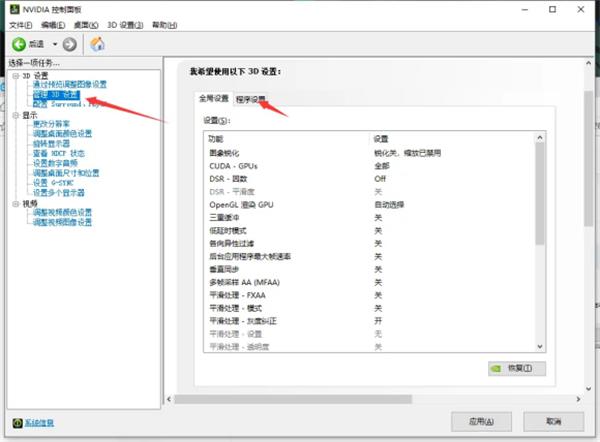Click the 取消 cancel button

coord(553,422)
